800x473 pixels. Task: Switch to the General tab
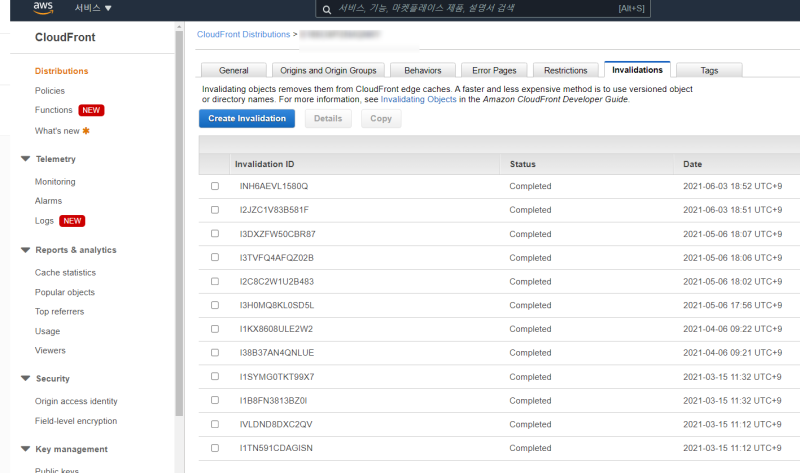click(x=234, y=70)
